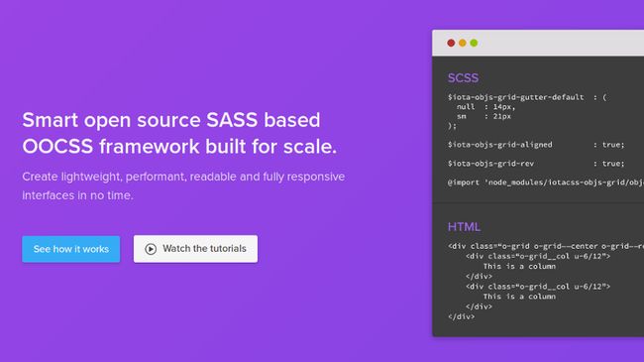Click the second 'This is a column' text
The height and width of the screenshot is (362, 644).
coord(519,297)
